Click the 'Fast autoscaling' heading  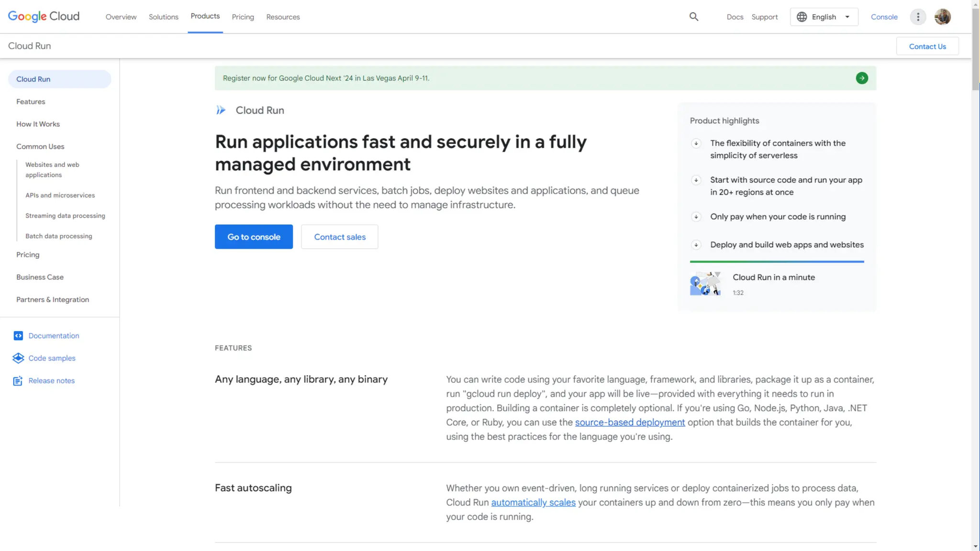coord(253,488)
